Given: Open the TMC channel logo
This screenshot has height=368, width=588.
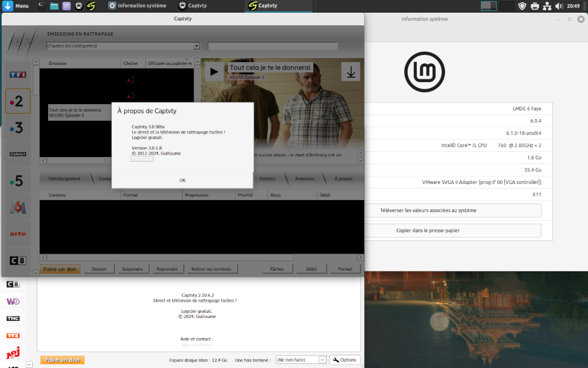Looking at the screenshot, I should click(13, 319).
